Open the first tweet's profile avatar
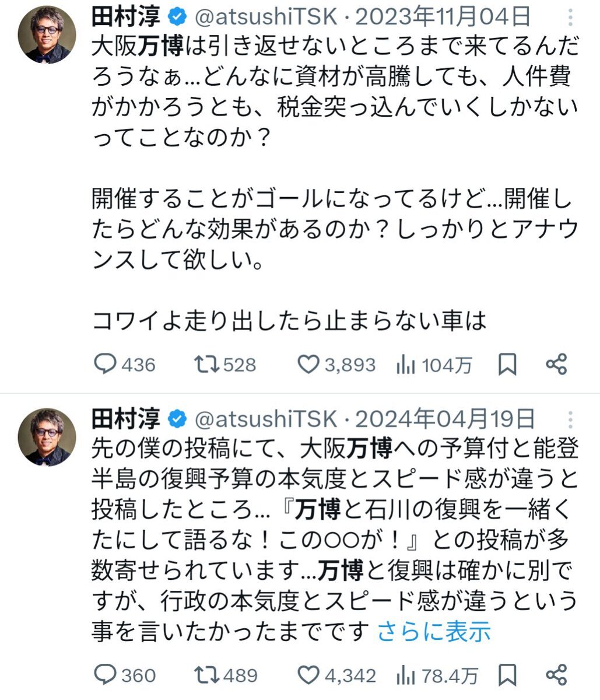The height and width of the screenshot is (700, 600). point(47,36)
